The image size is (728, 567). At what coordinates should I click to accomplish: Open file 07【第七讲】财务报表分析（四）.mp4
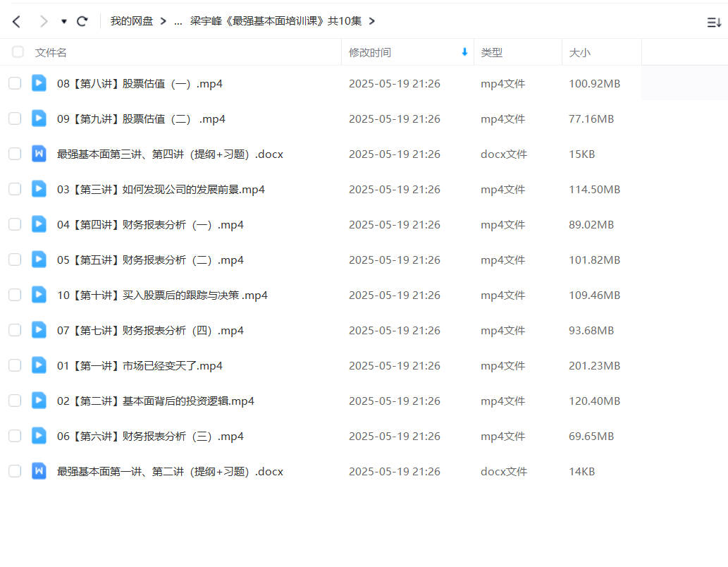pyautogui.click(x=150, y=331)
